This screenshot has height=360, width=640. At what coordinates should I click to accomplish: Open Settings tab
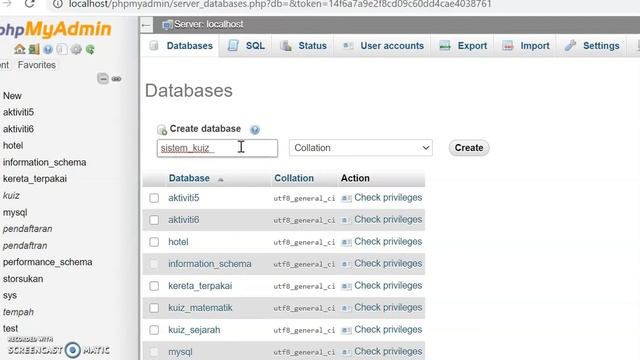[x=592, y=46]
